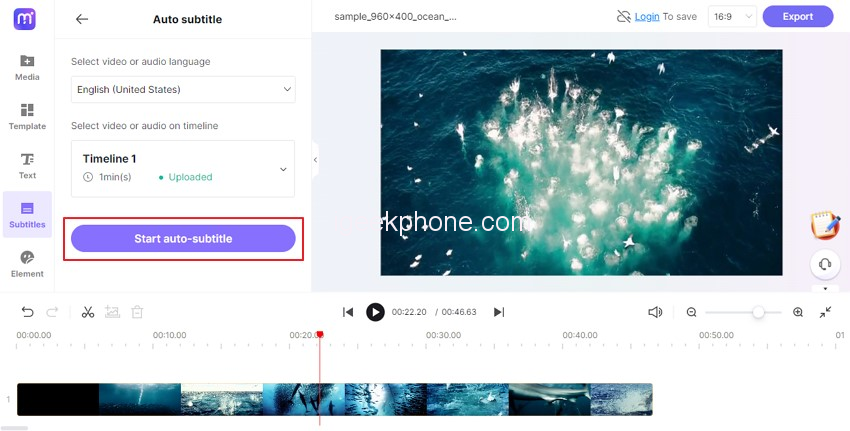850x431 pixels.
Task: Go back from Auto subtitle panel
Action: coord(82,19)
